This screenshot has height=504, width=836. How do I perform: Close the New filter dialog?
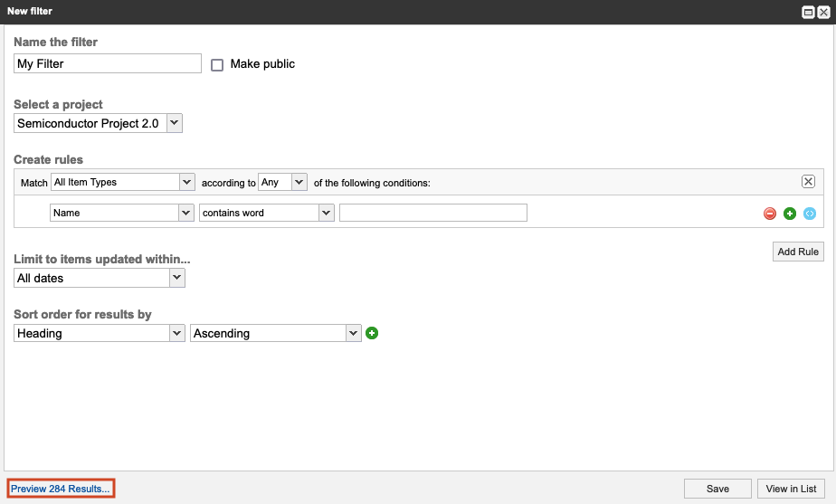coord(822,12)
